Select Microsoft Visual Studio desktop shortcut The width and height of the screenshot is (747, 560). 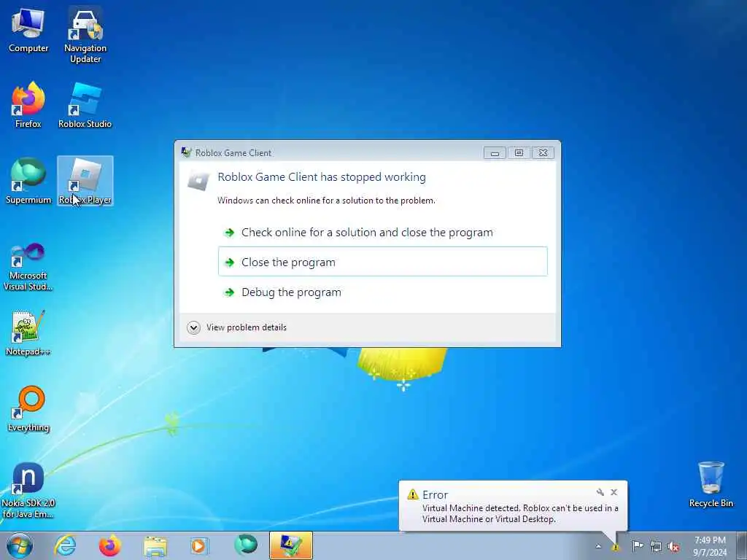28,267
